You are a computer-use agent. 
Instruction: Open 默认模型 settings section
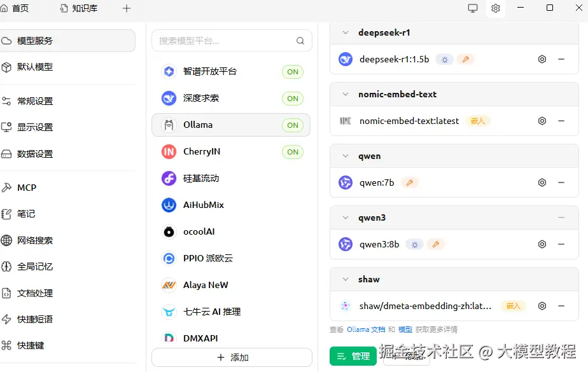(x=67, y=67)
